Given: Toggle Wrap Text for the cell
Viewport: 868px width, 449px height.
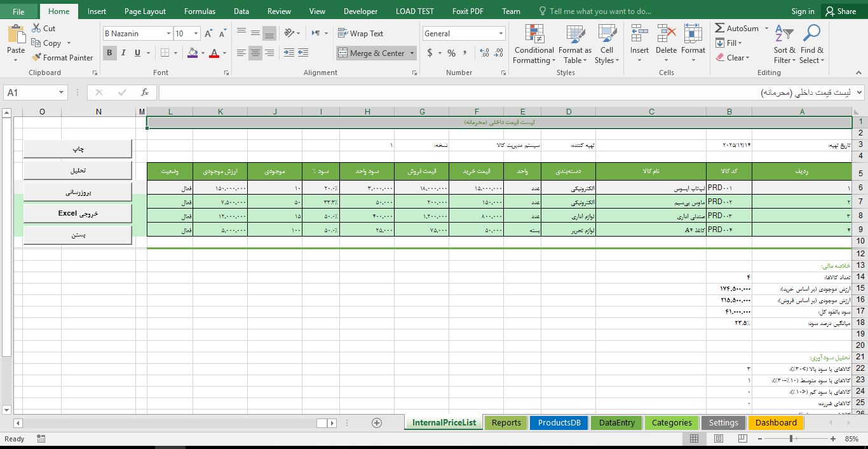Looking at the screenshot, I should click(360, 34).
